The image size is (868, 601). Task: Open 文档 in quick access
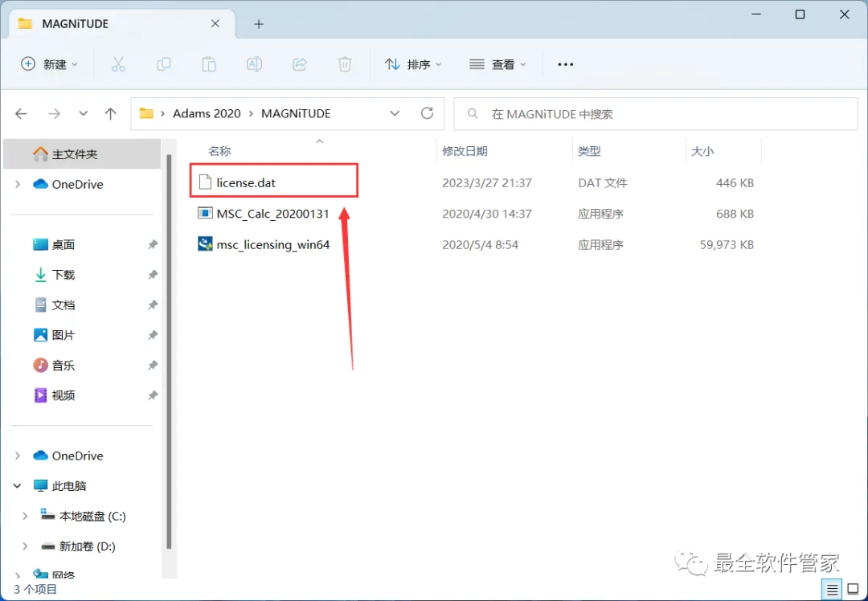63,305
